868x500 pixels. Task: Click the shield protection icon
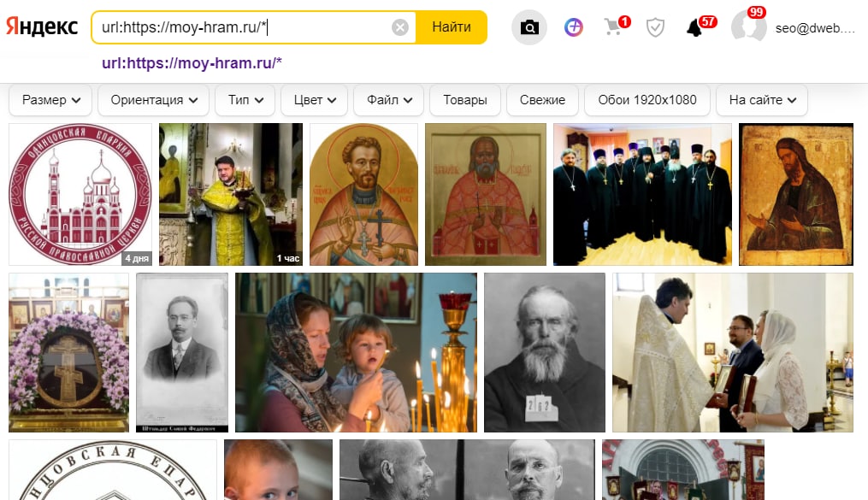tap(655, 26)
